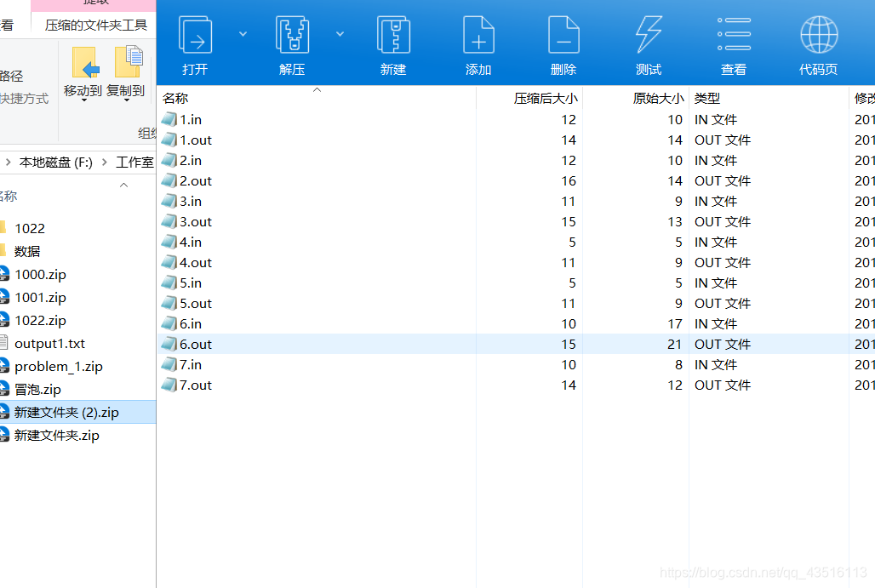Select the 3.in file icon
This screenshot has width=875, height=588.
click(169, 202)
